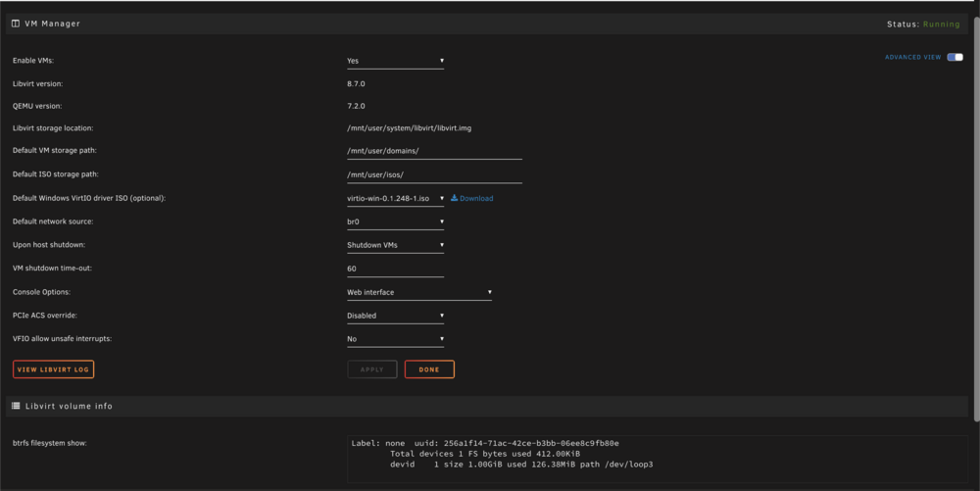This screenshot has width=980, height=491.
Task: Click the Running status text
Action: pyautogui.click(x=941, y=25)
